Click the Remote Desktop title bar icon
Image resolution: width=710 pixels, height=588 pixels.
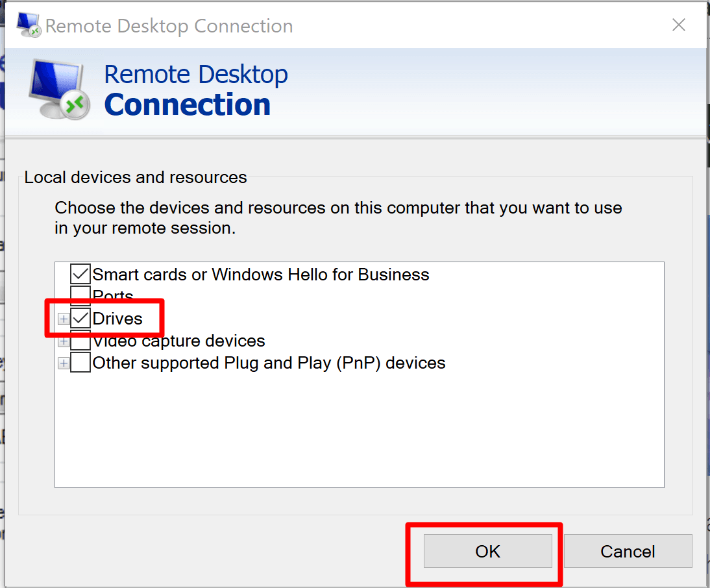click(29, 25)
